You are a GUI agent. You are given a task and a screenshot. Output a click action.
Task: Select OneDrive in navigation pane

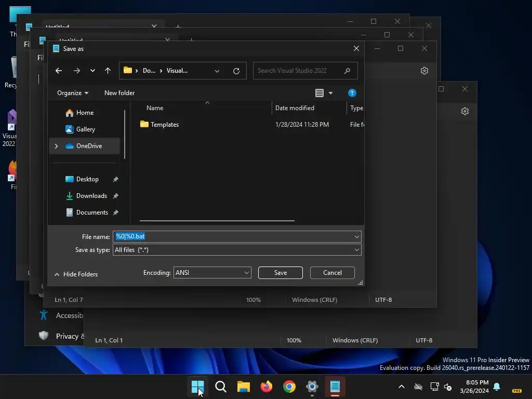point(85,146)
